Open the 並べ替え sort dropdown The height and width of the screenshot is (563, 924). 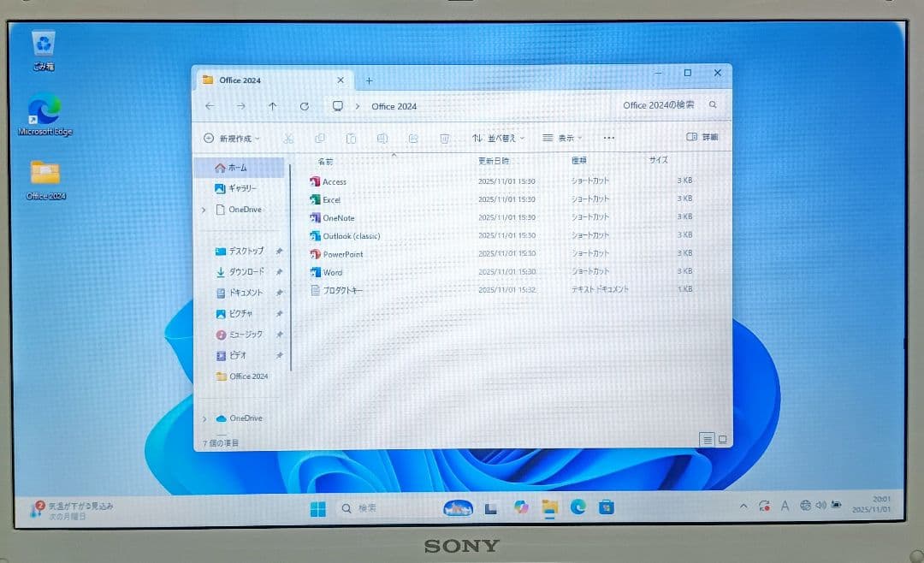[501, 138]
